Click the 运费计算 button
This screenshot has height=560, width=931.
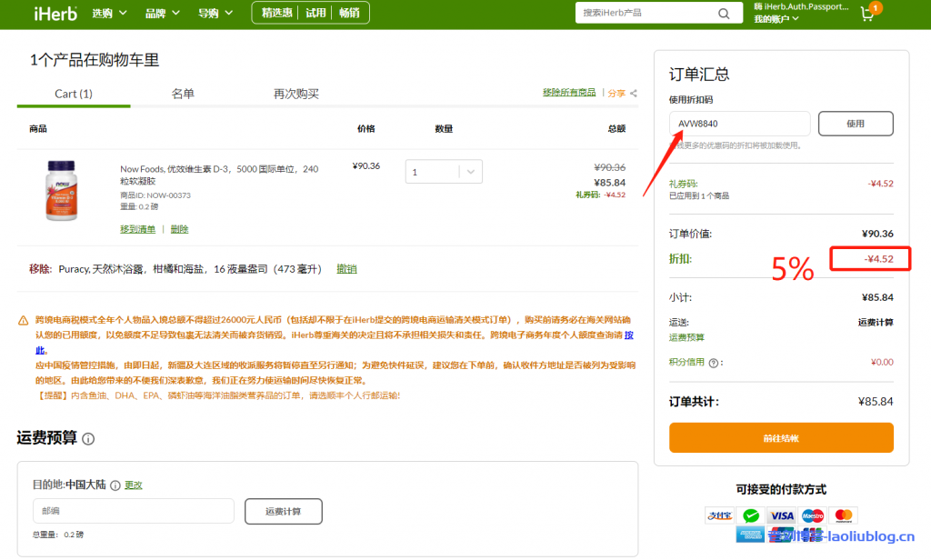284,511
